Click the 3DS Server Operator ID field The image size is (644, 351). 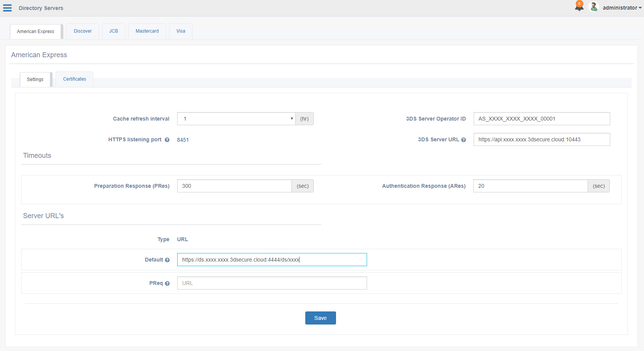[541, 119]
